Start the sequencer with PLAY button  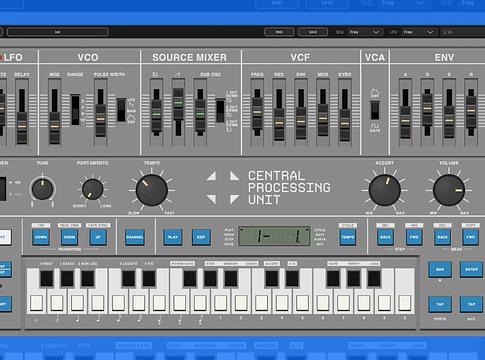[x=173, y=237]
